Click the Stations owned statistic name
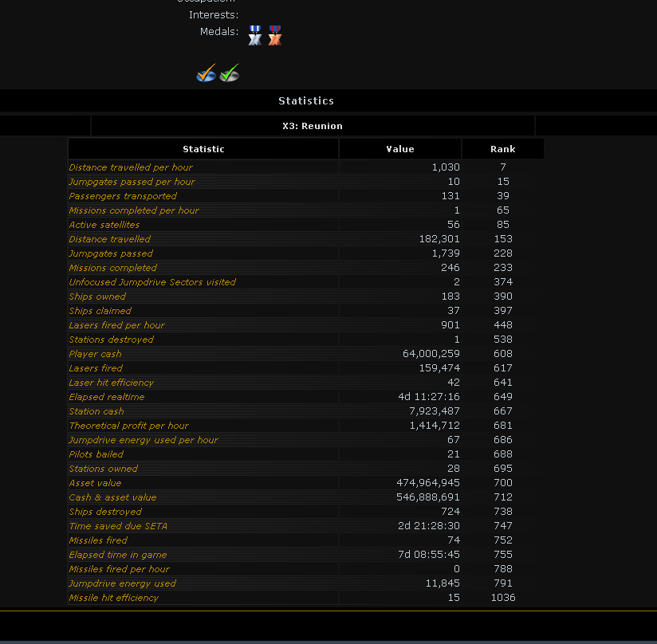Viewport: 657px width, 644px height. pos(104,469)
